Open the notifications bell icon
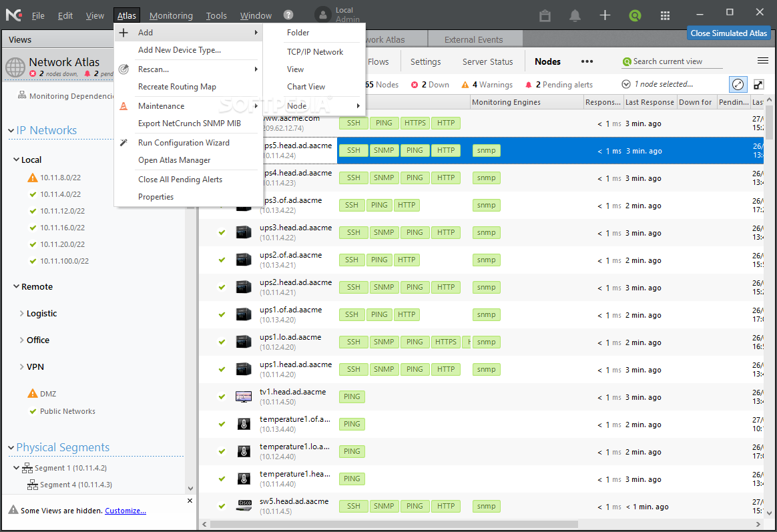 (575, 15)
